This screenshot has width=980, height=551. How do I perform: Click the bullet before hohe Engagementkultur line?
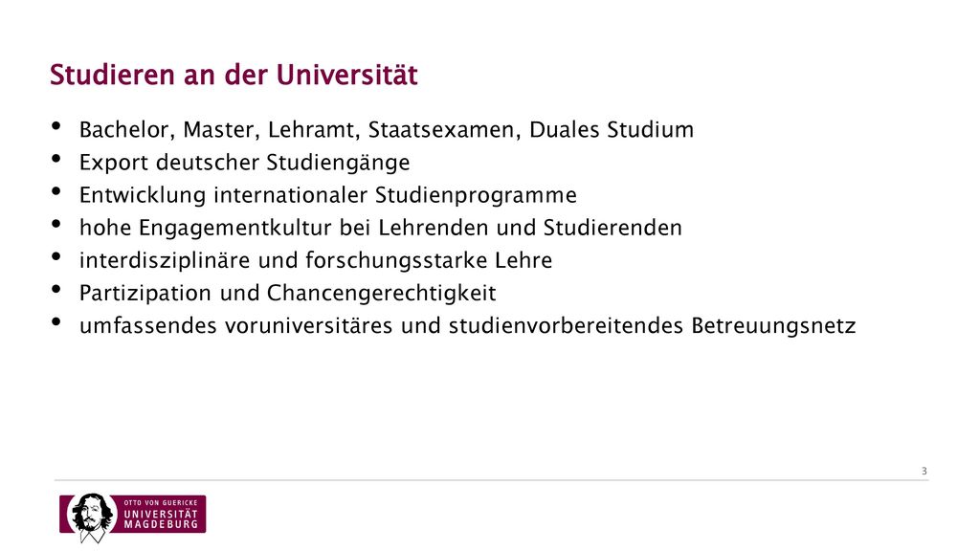pyautogui.click(x=56, y=224)
